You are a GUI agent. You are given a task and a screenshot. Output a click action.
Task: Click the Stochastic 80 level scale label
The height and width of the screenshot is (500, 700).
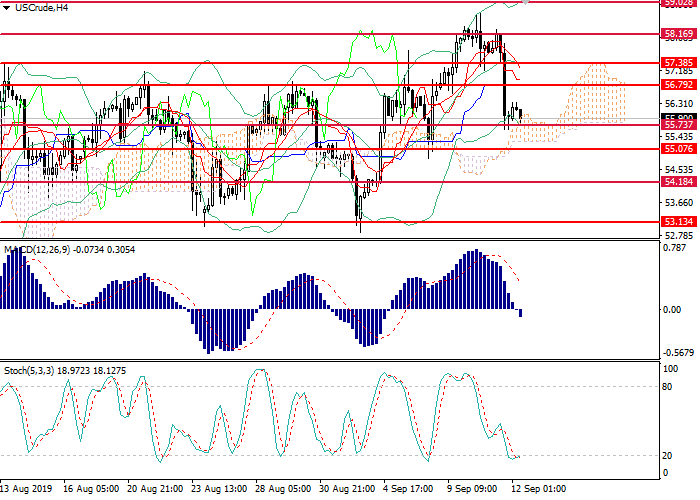tap(667, 386)
